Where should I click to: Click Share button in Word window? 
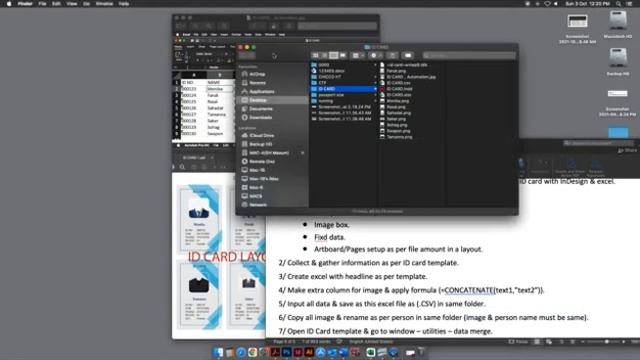(627, 150)
